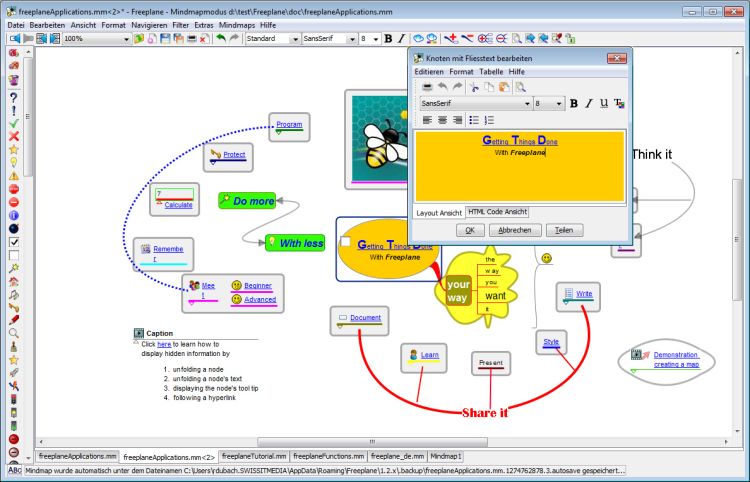Screen dimensions: 750x482
Task: Add the question mark icon from sidebar
Action: (x=14, y=97)
